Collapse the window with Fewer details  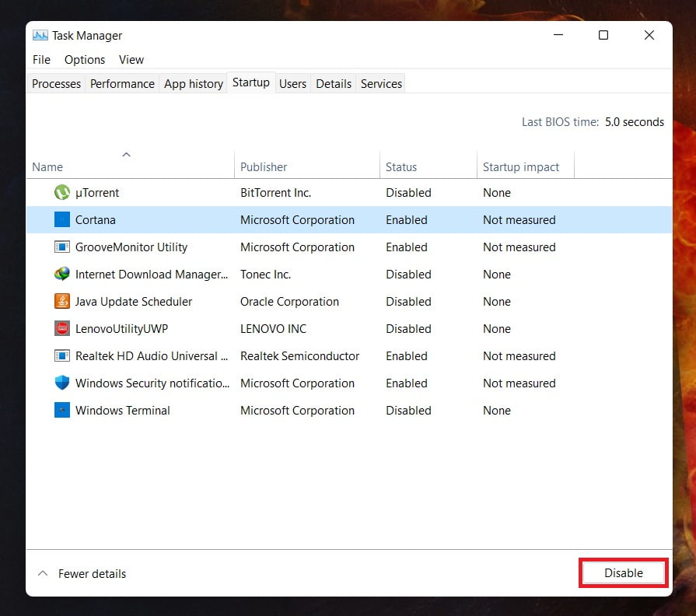[x=82, y=574]
